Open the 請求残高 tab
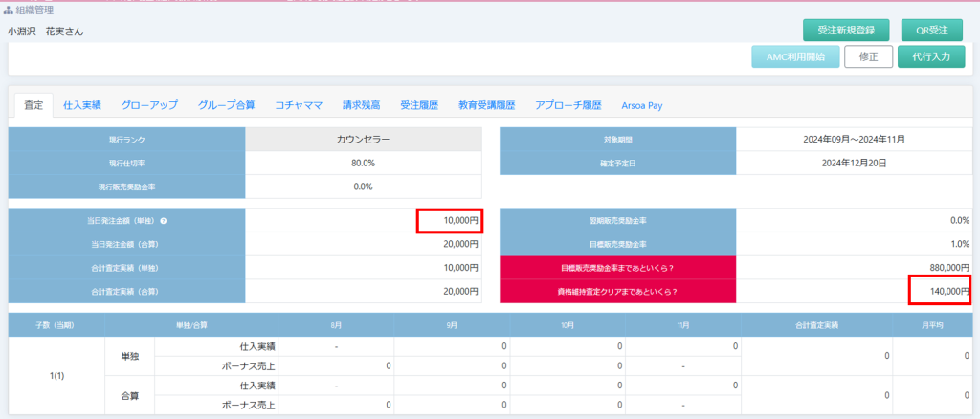The image size is (980, 419). tap(362, 105)
